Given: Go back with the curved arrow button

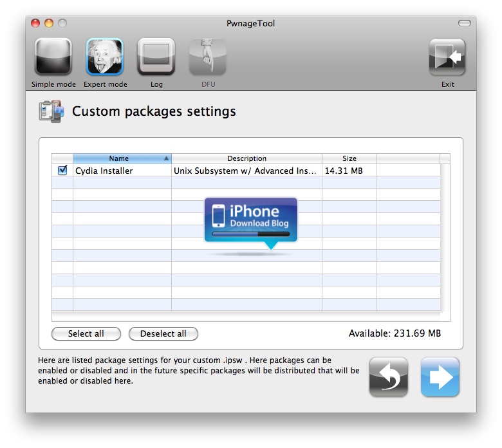Looking at the screenshot, I should point(388,377).
